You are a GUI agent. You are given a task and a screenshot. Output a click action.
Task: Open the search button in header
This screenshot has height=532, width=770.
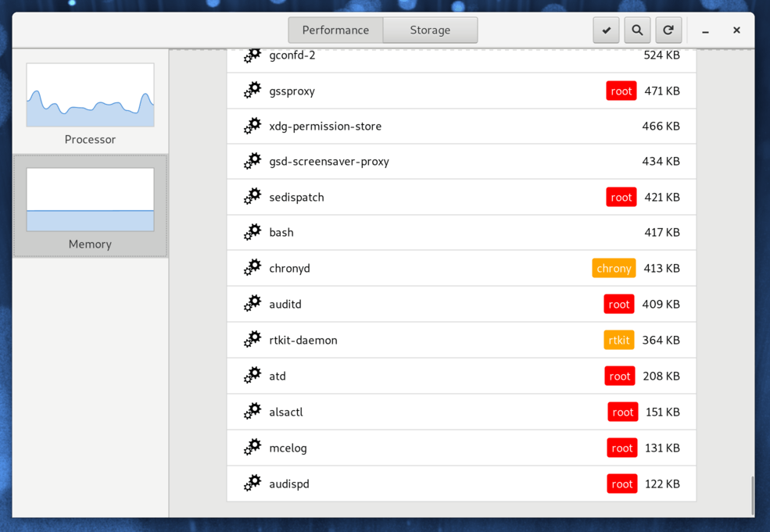(637, 30)
